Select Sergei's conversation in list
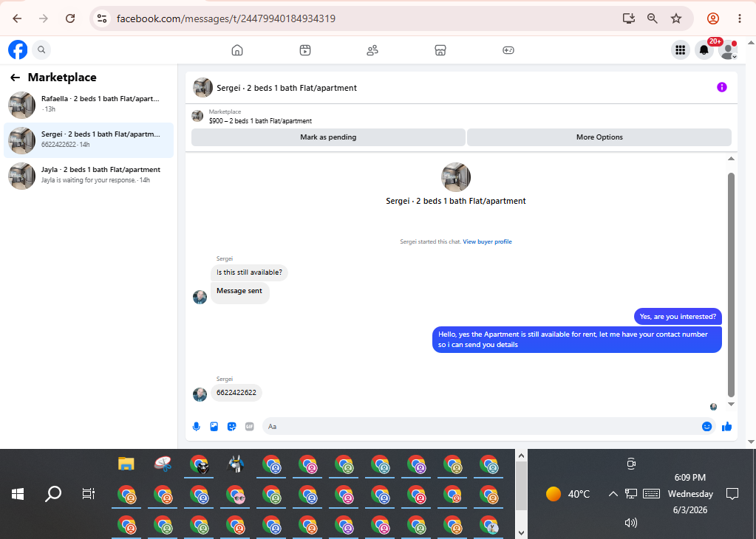756x539 pixels. (89, 140)
